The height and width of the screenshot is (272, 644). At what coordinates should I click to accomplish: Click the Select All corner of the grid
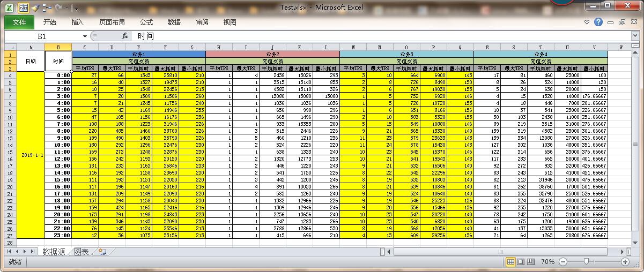coord(10,47)
